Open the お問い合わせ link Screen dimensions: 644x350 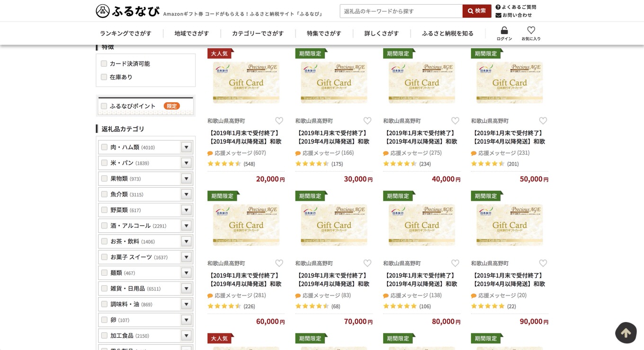click(x=514, y=15)
